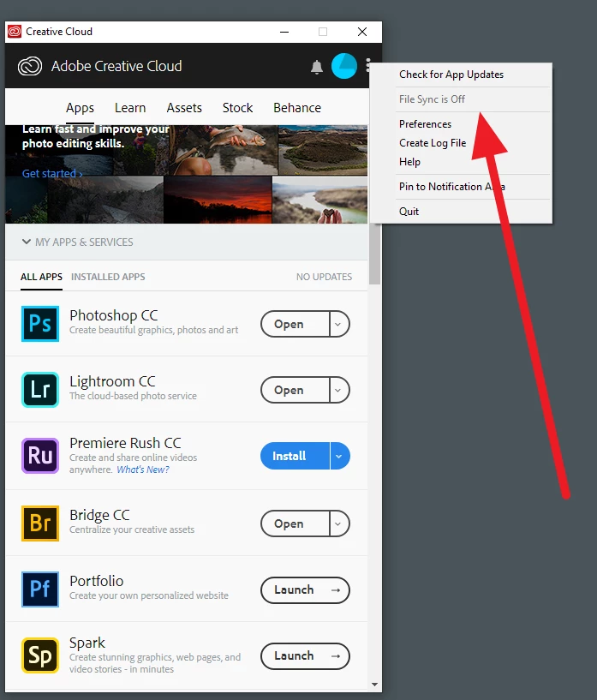Click the scrollbar down arrow

(x=375, y=685)
